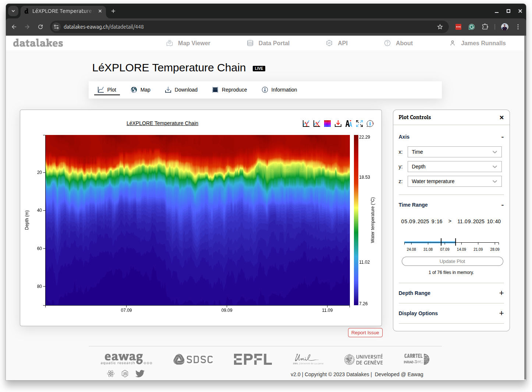The height and width of the screenshot is (392, 532).
Task: Close the LéXPLORE Temperature browser tab
Action: tap(100, 11)
